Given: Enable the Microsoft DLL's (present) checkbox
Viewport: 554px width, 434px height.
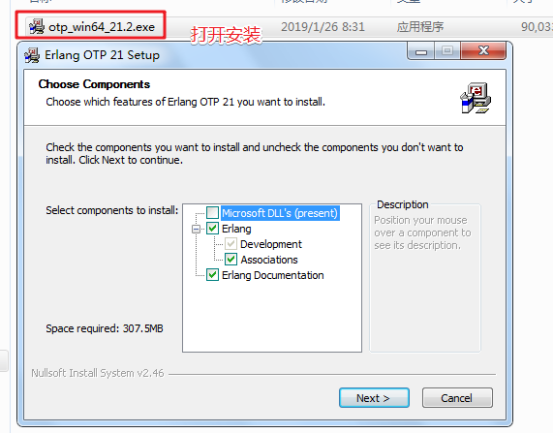Looking at the screenshot, I should (x=212, y=213).
